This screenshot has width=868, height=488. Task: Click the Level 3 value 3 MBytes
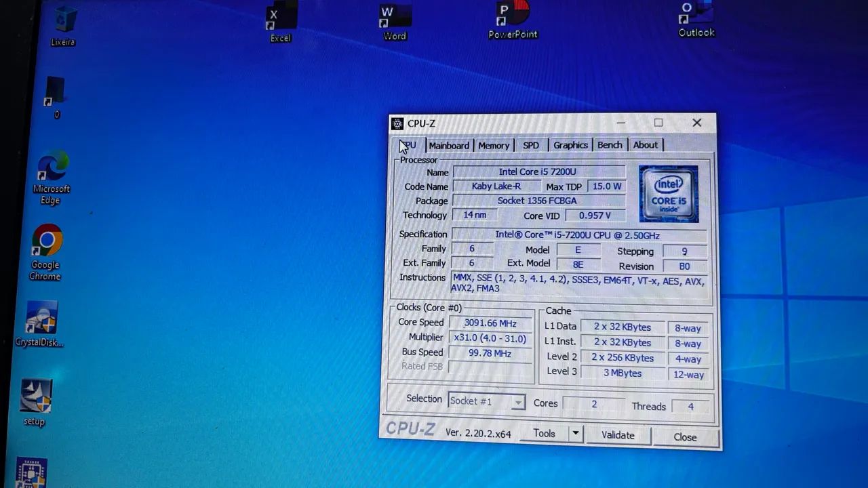coord(623,373)
